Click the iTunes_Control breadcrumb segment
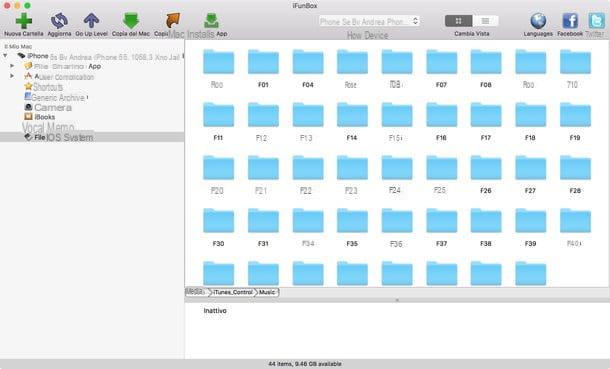Viewport: 610px width, 369px height. (x=233, y=292)
